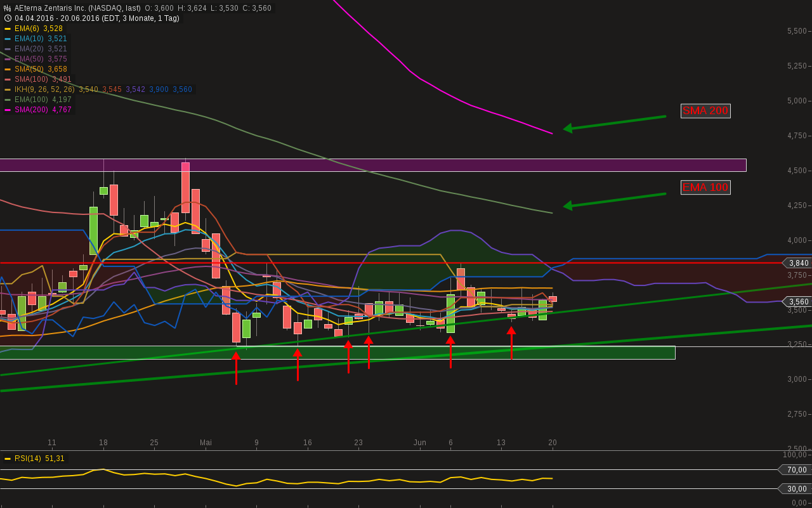Select the RSI(14) indicator label
This screenshot has width=812, height=508.
(27, 459)
